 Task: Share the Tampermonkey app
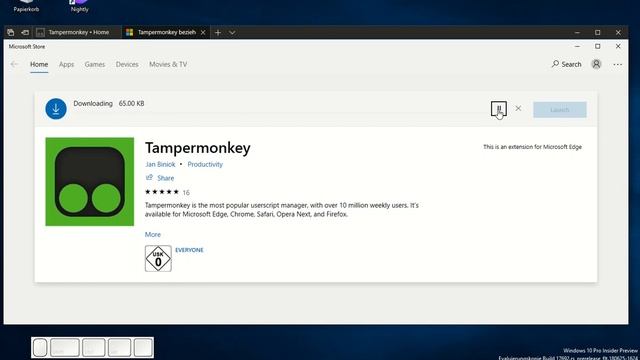[x=160, y=178]
